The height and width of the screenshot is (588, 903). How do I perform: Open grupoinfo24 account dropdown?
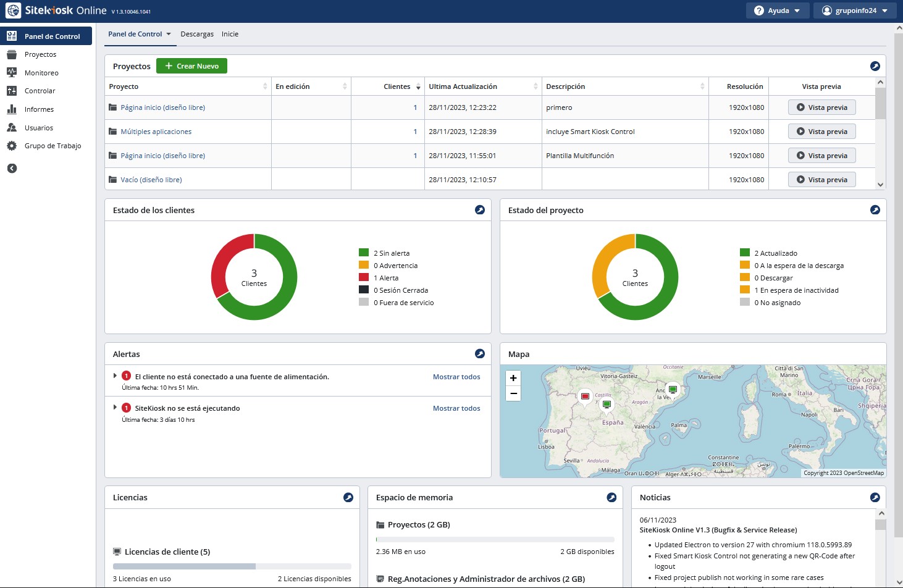pos(855,10)
